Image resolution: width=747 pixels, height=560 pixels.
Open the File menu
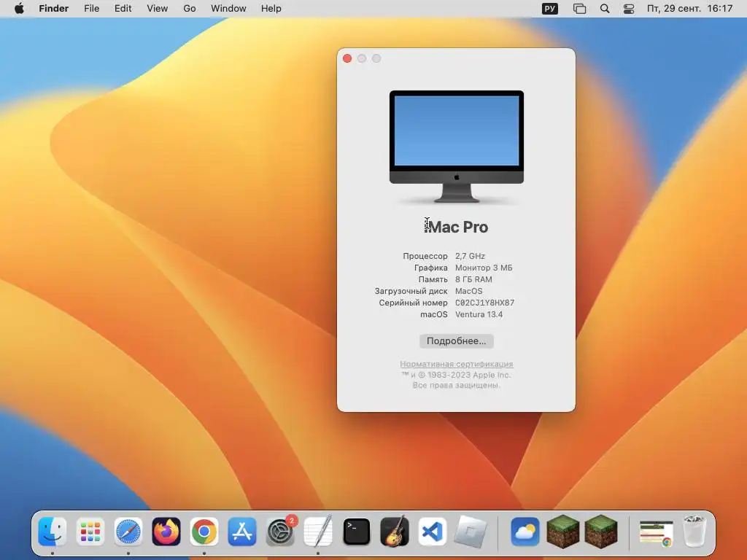91,9
